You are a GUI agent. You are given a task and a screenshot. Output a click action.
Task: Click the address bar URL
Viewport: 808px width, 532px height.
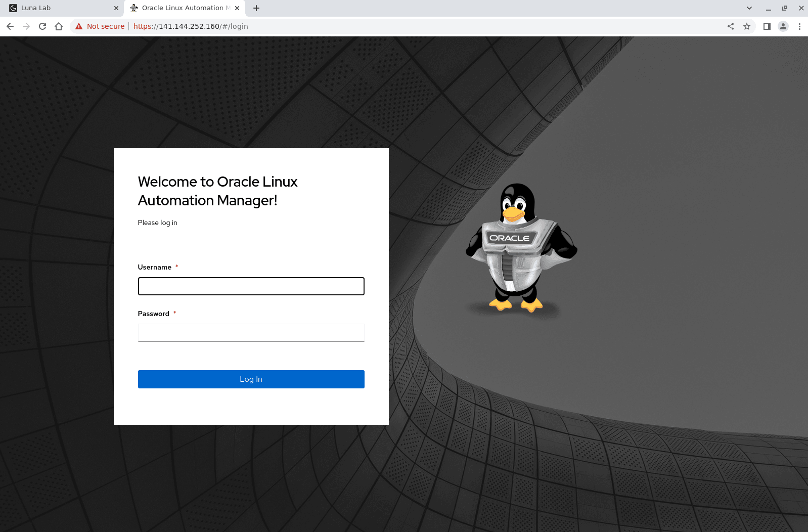[191, 26]
